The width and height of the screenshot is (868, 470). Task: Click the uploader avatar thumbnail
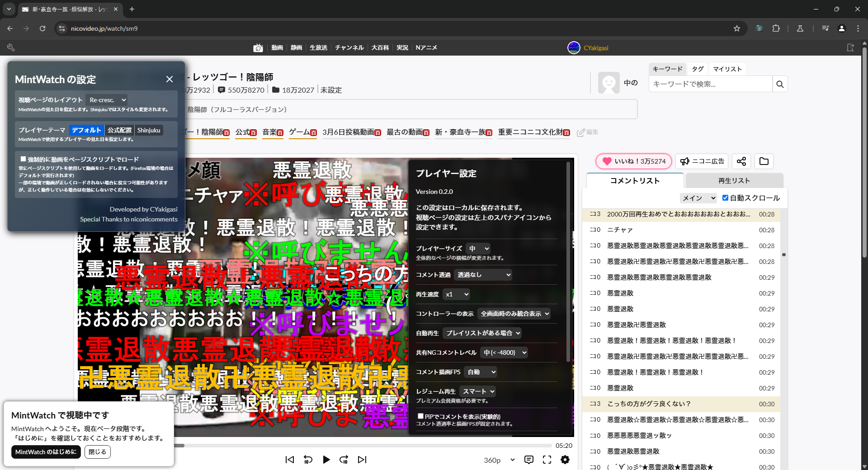[x=609, y=83]
